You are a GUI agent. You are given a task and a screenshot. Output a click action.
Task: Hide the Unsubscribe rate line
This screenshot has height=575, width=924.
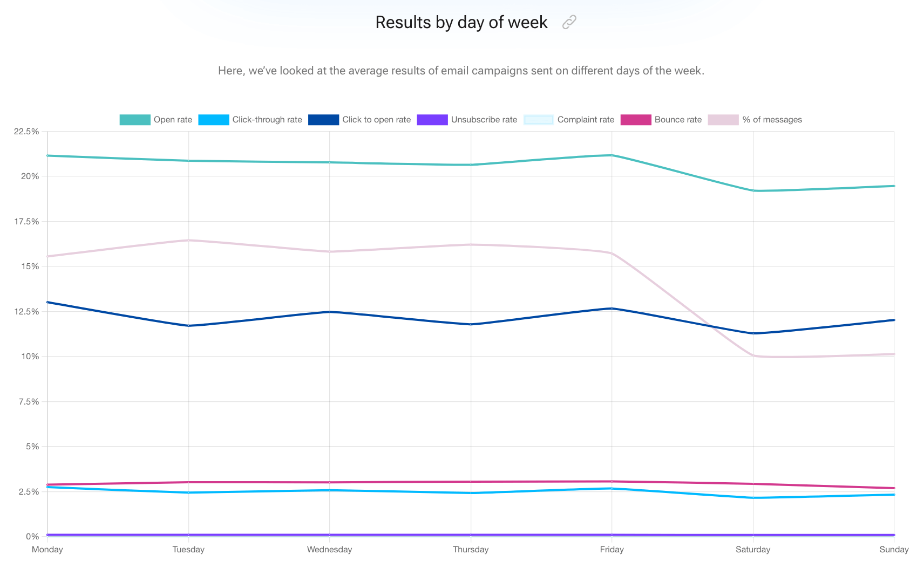coord(484,120)
